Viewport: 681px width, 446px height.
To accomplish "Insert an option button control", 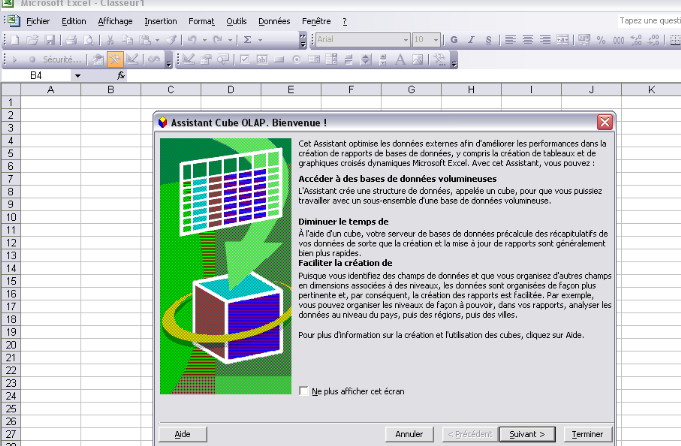I will (x=297, y=59).
